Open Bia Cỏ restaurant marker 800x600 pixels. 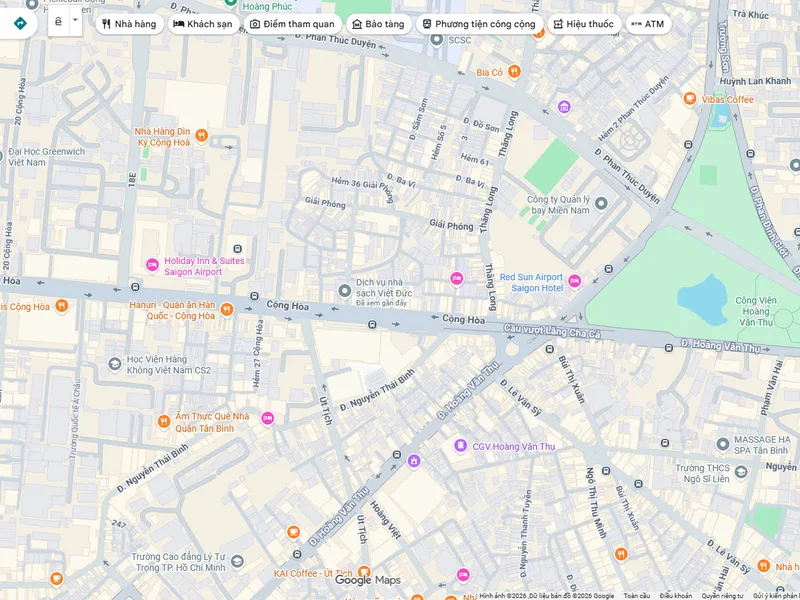click(x=514, y=71)
